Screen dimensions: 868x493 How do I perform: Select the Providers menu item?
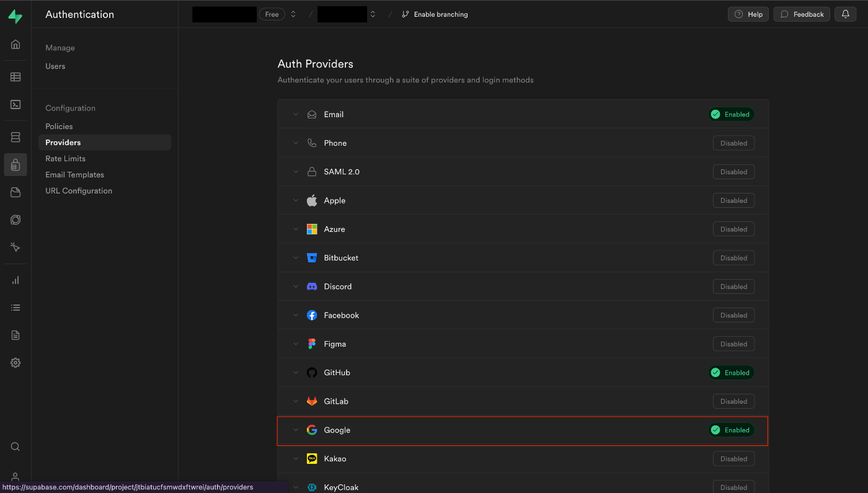coord(105,143)
